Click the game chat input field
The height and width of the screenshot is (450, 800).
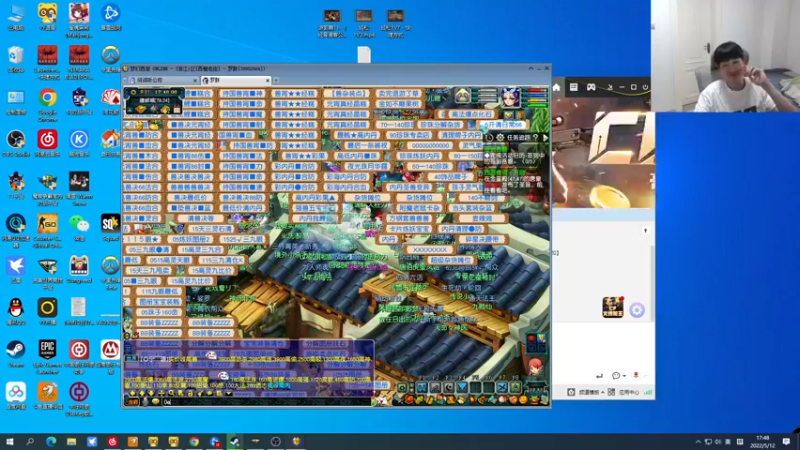pyautogui.click(x=268, y=402)
